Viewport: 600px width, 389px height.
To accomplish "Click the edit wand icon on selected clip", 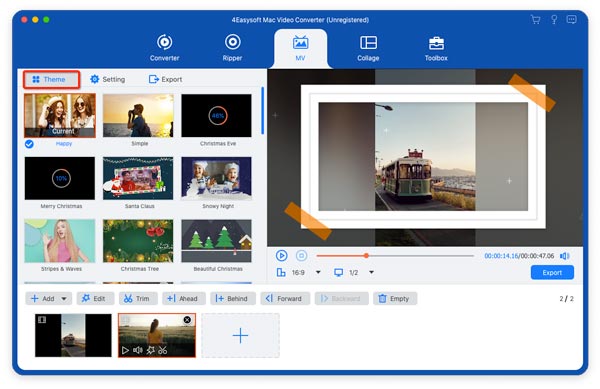I will coord(150,350).
